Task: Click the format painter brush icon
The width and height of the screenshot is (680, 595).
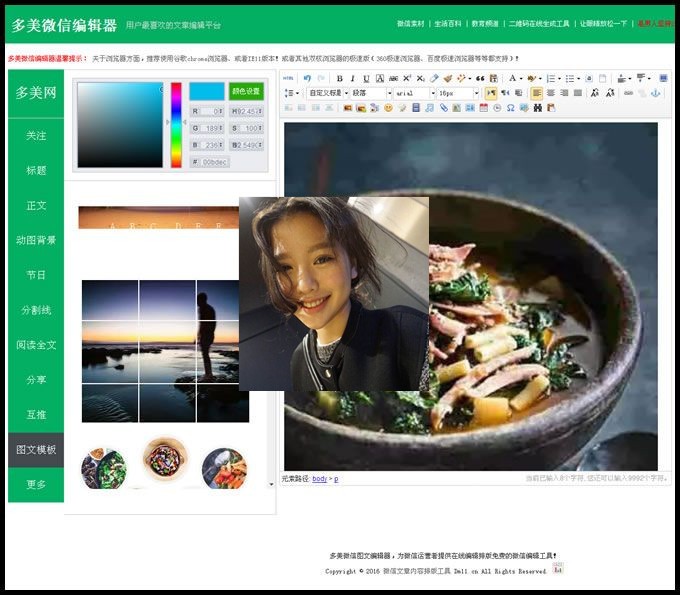Action: tap(448, 78)
